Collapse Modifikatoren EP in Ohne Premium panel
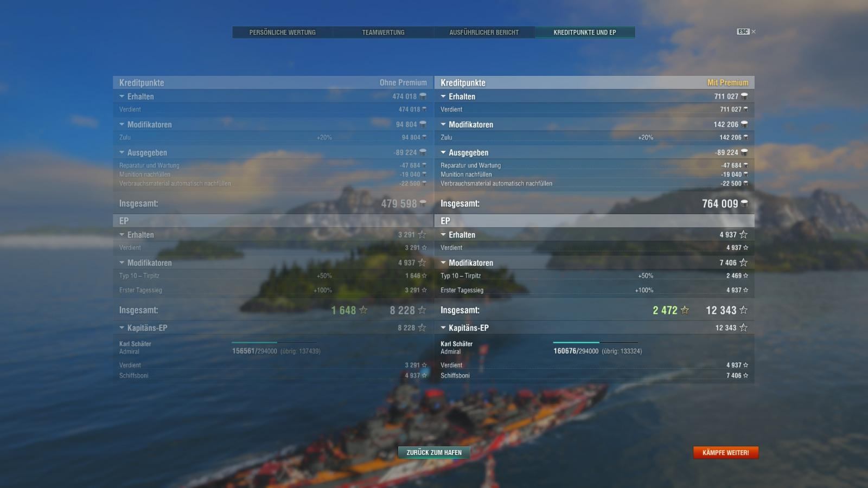Viewport: 868px width, 488px height. coord(122,263)
